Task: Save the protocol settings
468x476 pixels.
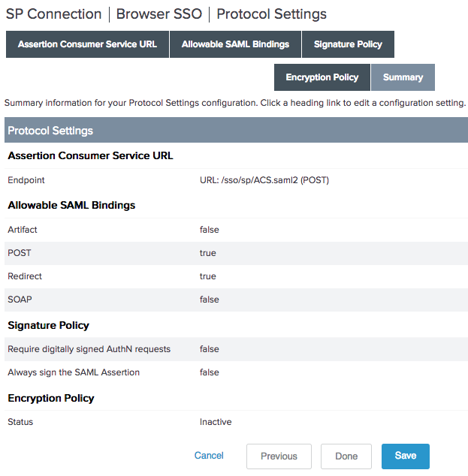Action: tap(405, 456)
